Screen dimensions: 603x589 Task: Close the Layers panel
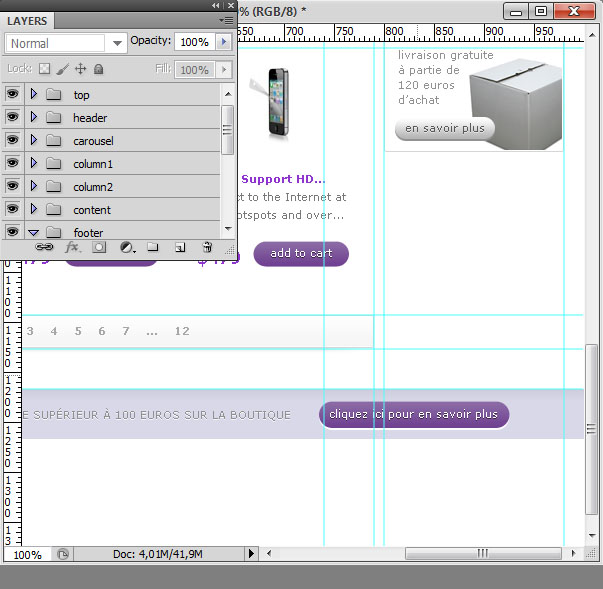click(230, 5)
